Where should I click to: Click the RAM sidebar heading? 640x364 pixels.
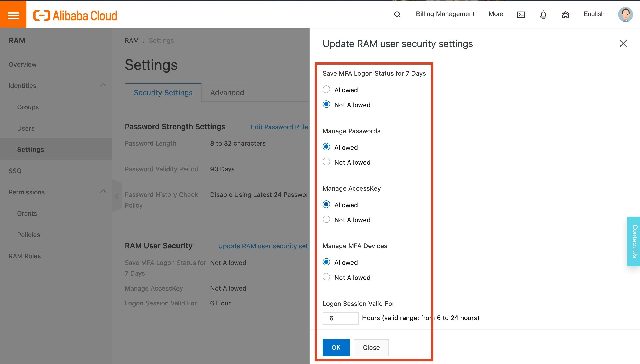[x=17, y=40]
